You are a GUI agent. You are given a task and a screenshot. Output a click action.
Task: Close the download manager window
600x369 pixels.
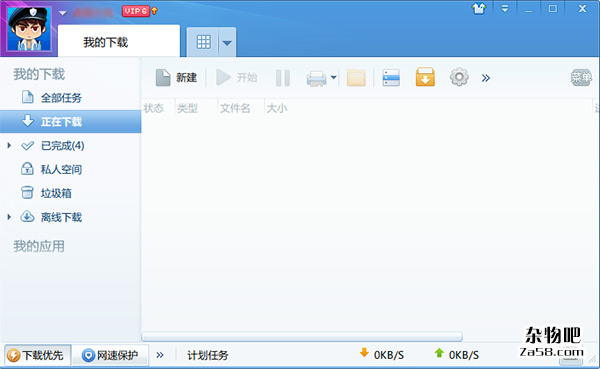pyautogui.click(x=582, y=8)
